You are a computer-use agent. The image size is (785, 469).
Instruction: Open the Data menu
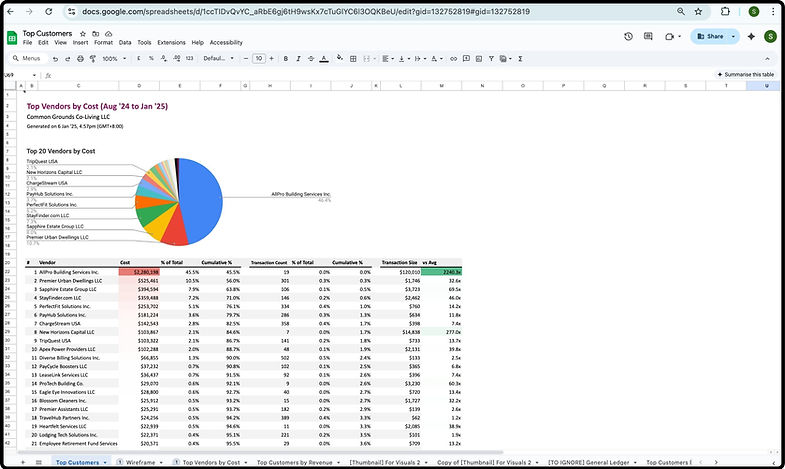click(125, 43)
